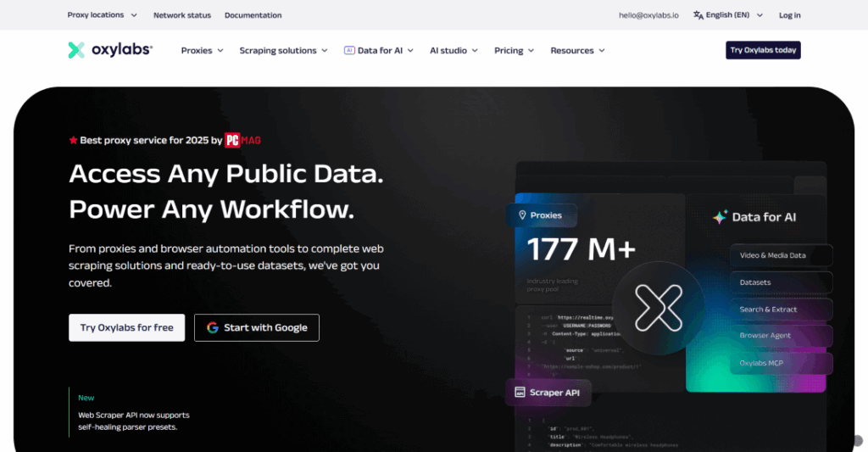This screenshot has height=452, width=868.
Task: Click Best proxy service for 2025 text
Action: [151, 140]
